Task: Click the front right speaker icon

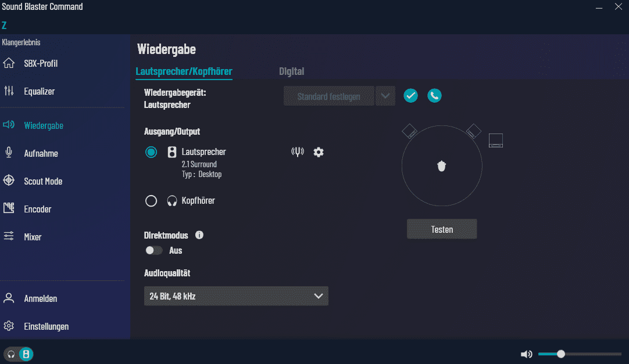Action: point(474,131)
